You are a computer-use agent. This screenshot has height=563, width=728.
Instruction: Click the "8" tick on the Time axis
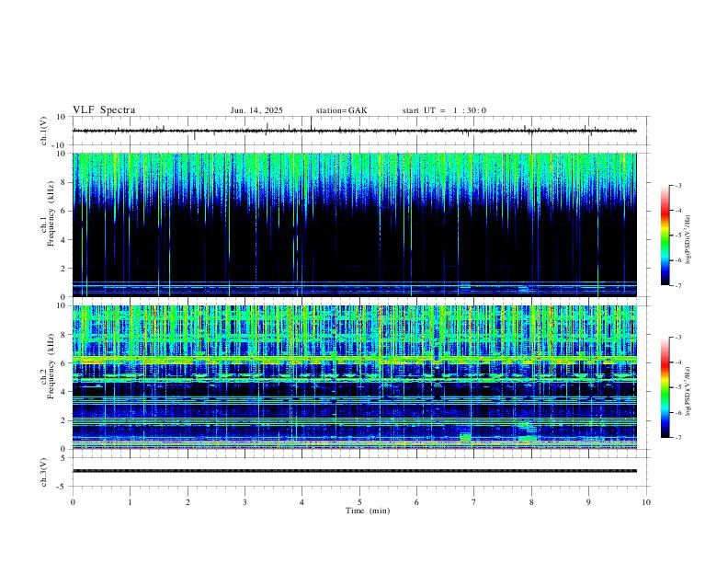[x=531, y=502]
